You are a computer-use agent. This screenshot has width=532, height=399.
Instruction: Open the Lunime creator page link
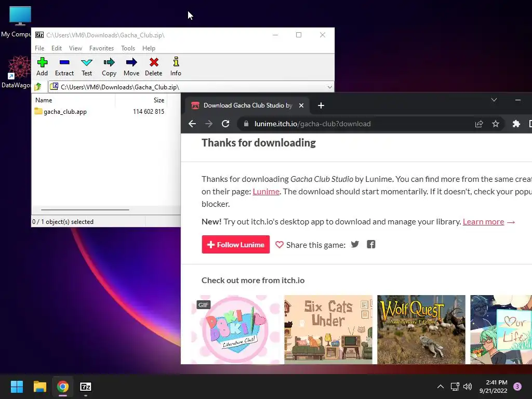tap(266, 192)
